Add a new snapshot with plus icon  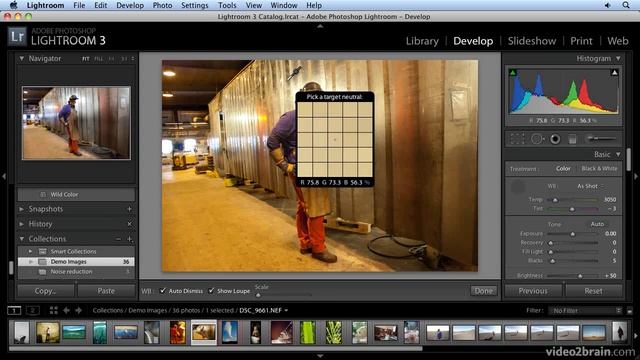tap(129, 209)
